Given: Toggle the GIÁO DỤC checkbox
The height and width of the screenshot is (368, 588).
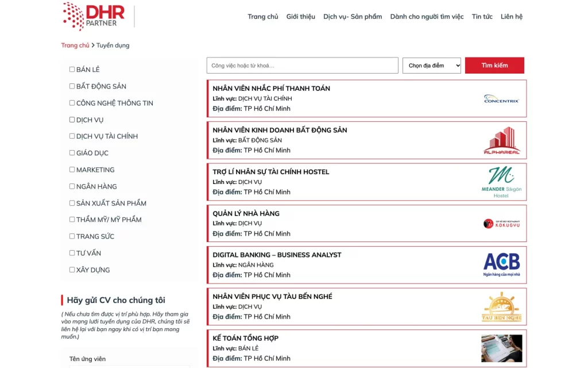Looking at the screenshot, I should (72, 153).
